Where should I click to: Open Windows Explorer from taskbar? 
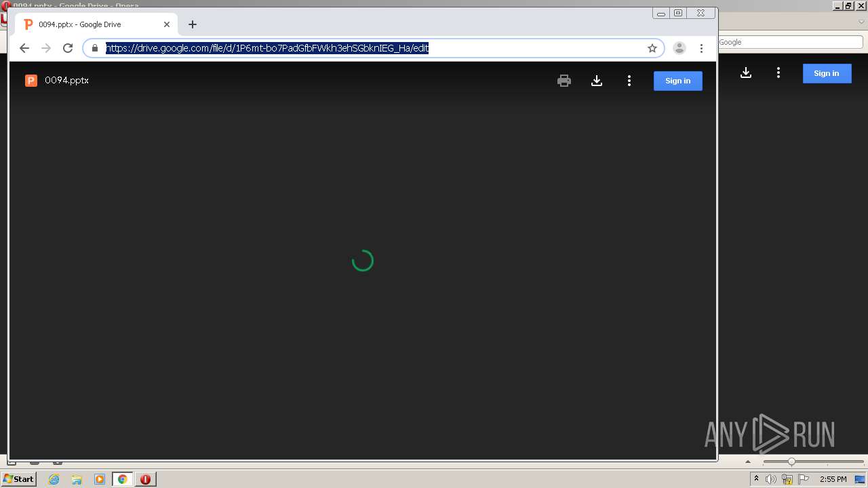click(77, 479)
